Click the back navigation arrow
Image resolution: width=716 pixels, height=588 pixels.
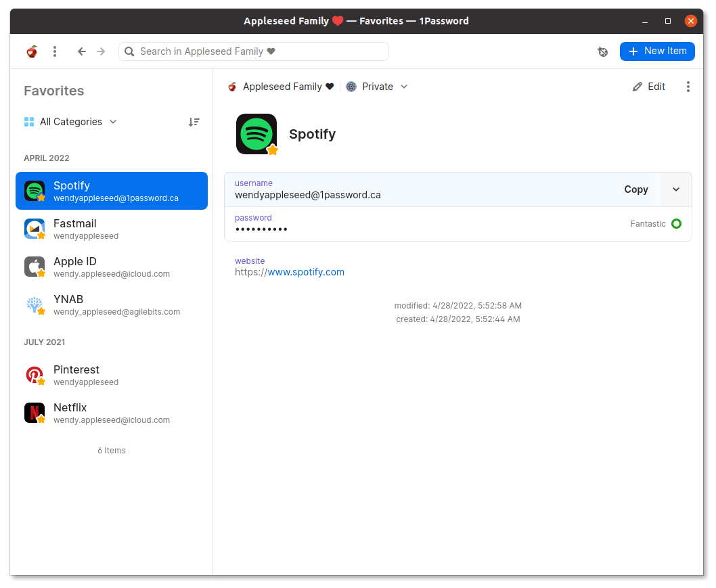coord(81,51)
